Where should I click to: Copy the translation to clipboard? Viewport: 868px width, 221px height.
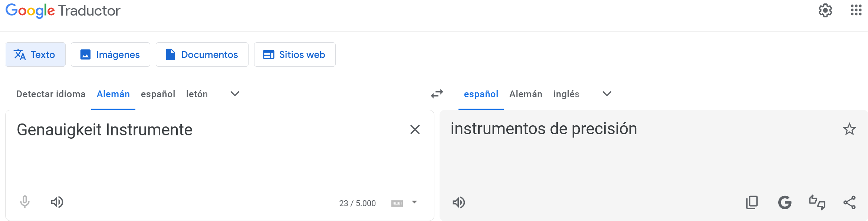coord(752,202)
